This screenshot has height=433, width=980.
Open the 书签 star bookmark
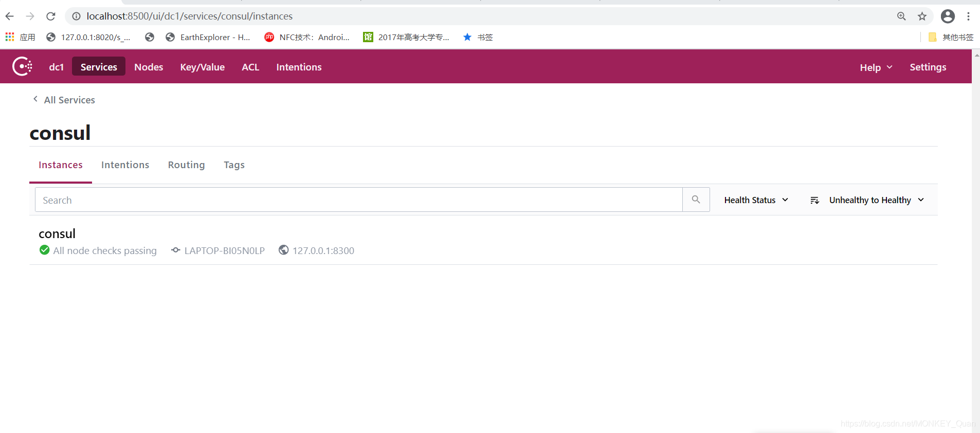click(478, 37)
